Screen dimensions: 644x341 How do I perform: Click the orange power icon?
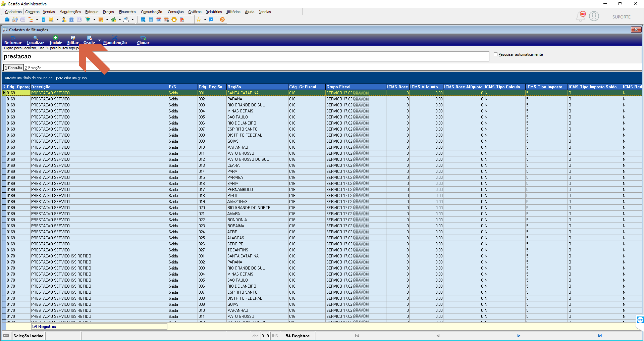tap(222, 19)
